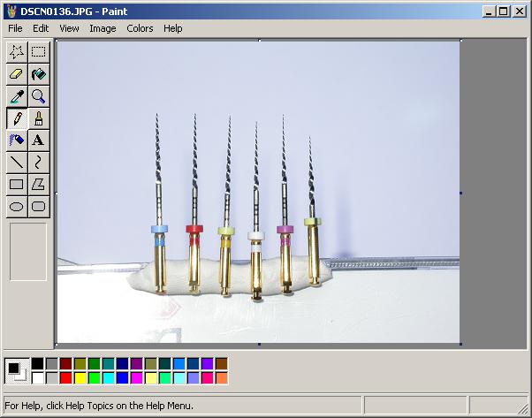Pick the brown palette swatch

pyautogui.click(x=222, y=364)
